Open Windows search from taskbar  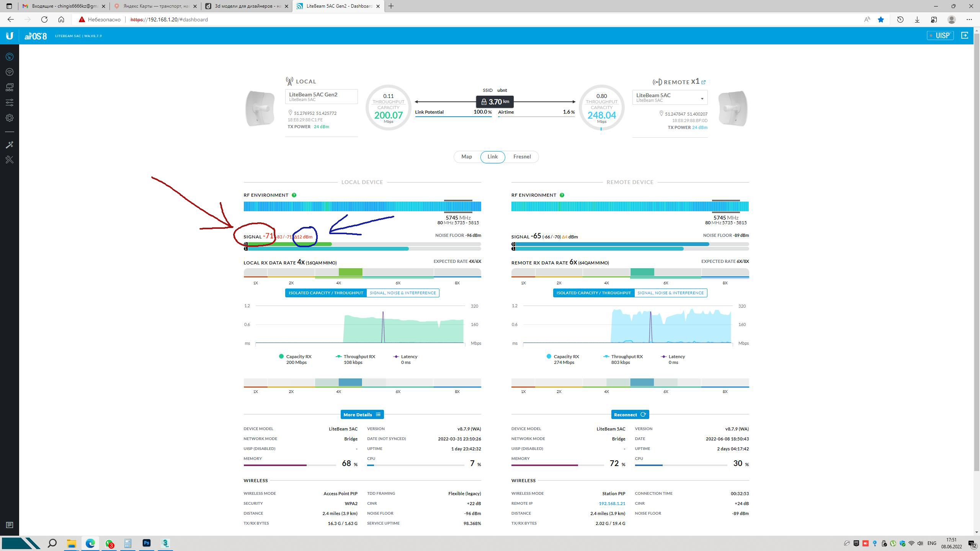tap(52, 543)
